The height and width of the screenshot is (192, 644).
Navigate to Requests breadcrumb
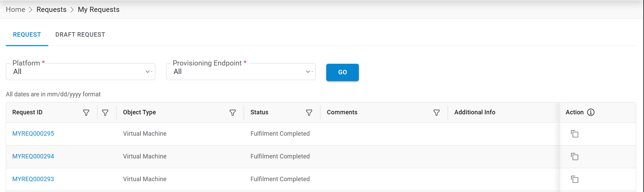point(52,9)
